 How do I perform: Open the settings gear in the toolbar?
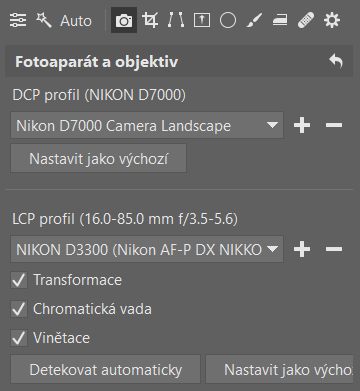pyautogui.click(x=332, y=20)
